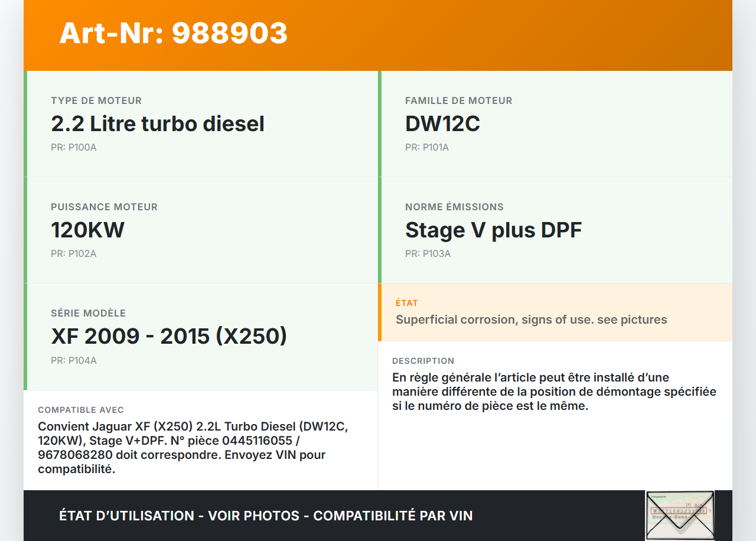Enable the '120KW' power specification panel
The height and width of the screenshot is (541, 756).
(87, 230)
